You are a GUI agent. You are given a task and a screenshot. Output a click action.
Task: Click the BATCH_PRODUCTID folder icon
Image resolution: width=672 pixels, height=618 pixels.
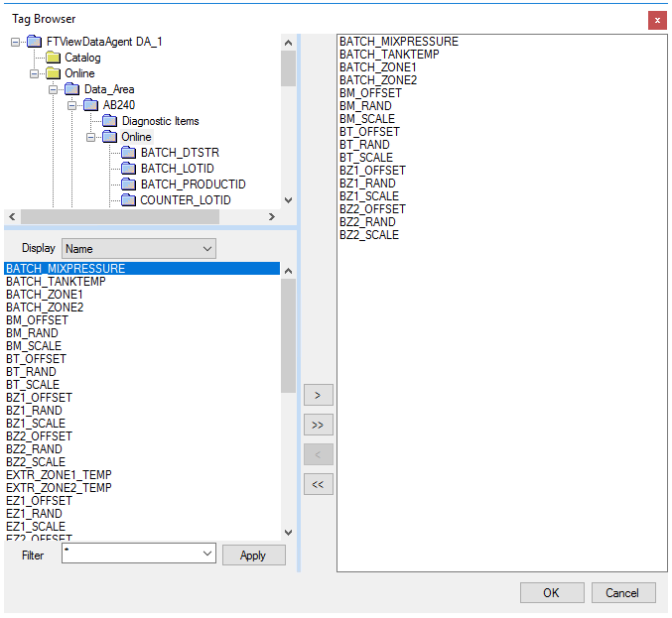(129, 185)
